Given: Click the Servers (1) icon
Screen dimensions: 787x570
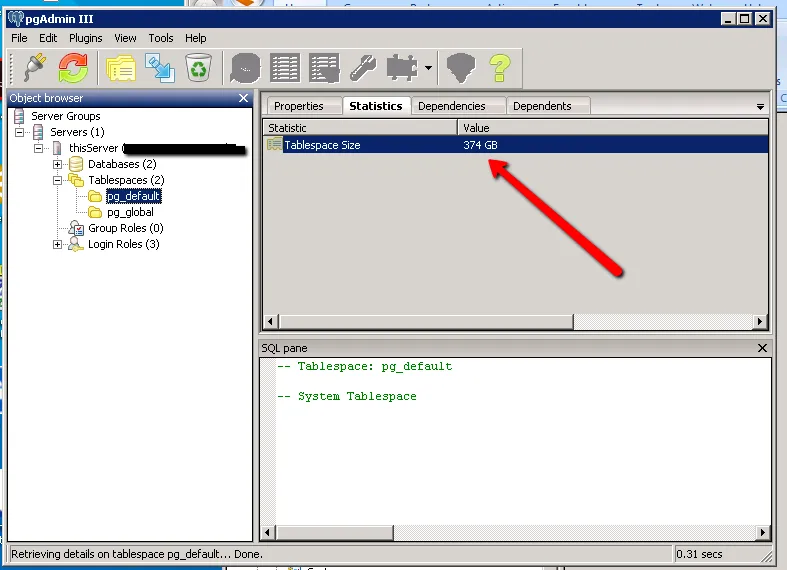Looking at the screenshot, I should pyautogui.click(x=38, y=132).
